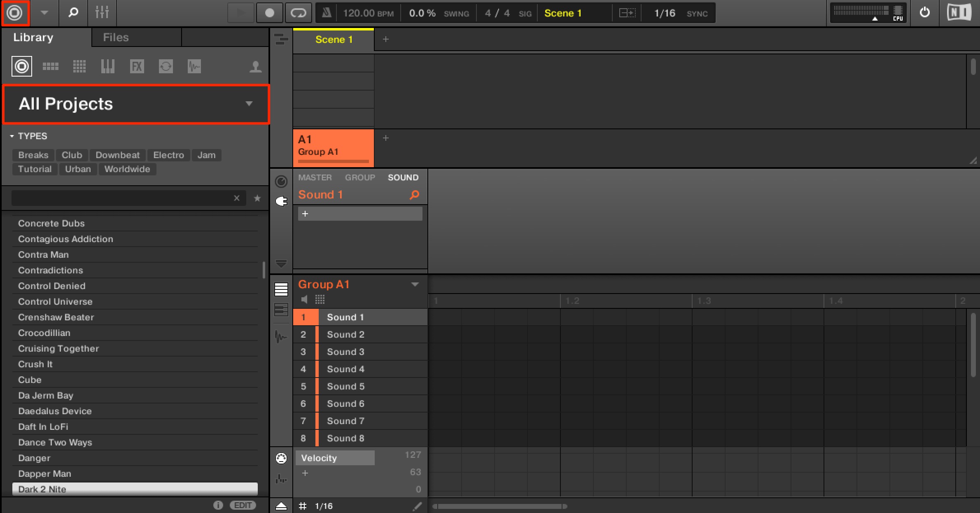
Task: Toggle the favorites star filter
Action: 257,198
